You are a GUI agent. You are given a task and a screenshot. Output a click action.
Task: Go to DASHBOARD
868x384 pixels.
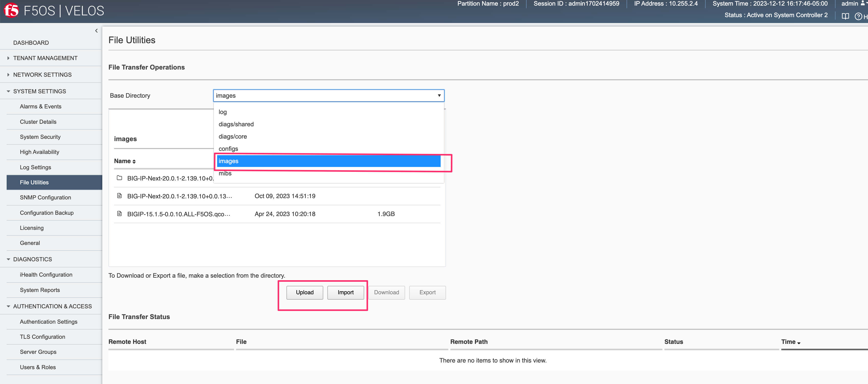click(31, 43)
